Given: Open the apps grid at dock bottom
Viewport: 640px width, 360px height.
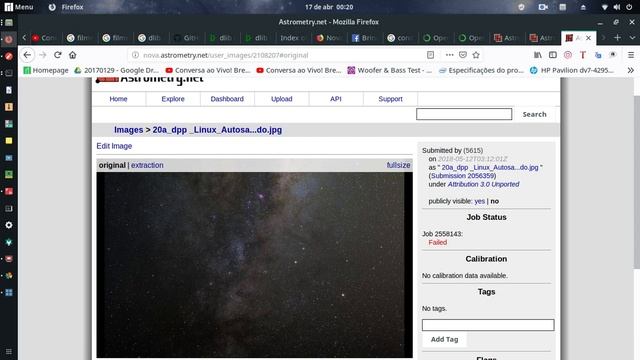Looking at the screenshot, I should point(9,351).
